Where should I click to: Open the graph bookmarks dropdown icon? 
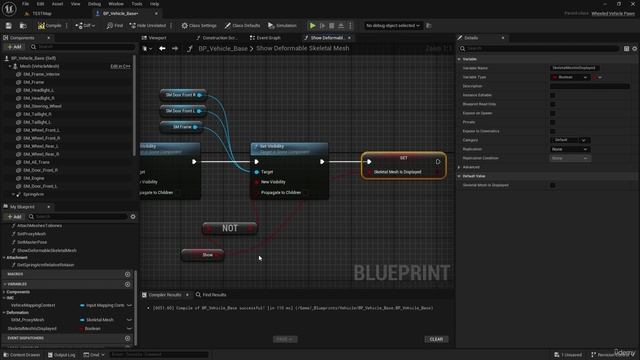[147, 49]
